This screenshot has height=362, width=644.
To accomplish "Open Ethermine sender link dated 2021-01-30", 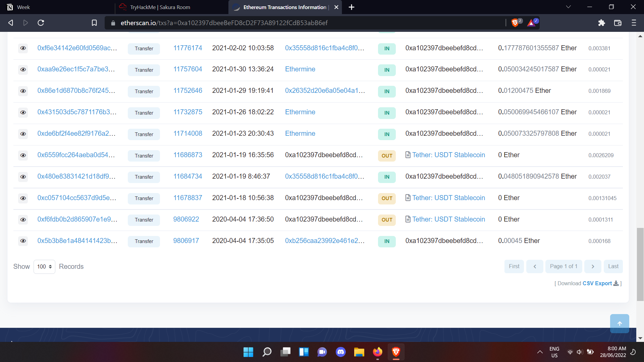I will coord(300,69).
